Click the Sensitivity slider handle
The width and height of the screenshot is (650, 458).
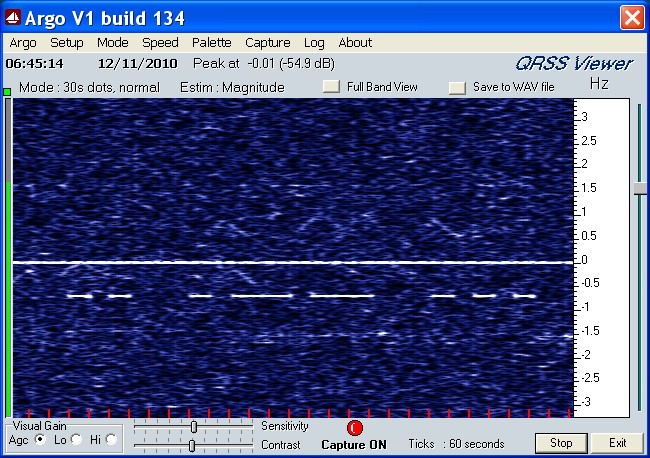(194, 426)
